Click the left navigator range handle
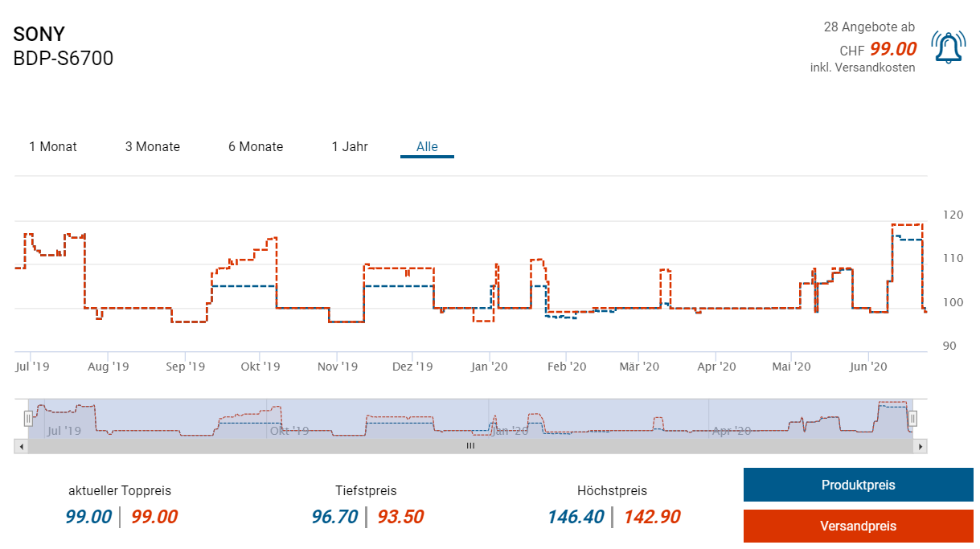 pyautogui.click(x=28, y=418)
